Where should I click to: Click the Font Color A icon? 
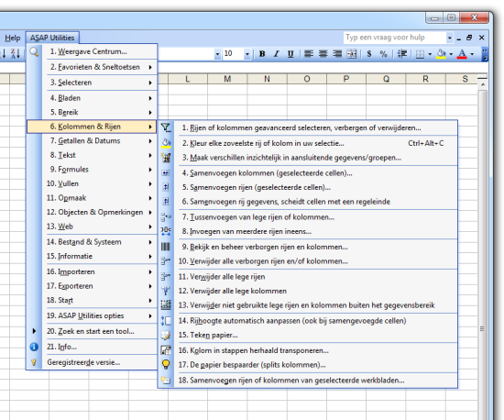coord(462,54)
